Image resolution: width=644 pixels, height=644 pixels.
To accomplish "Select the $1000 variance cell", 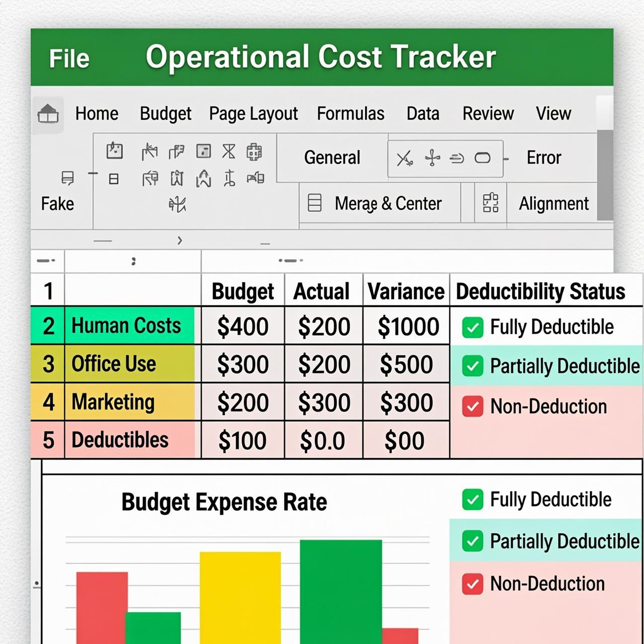I will (406, 327).
